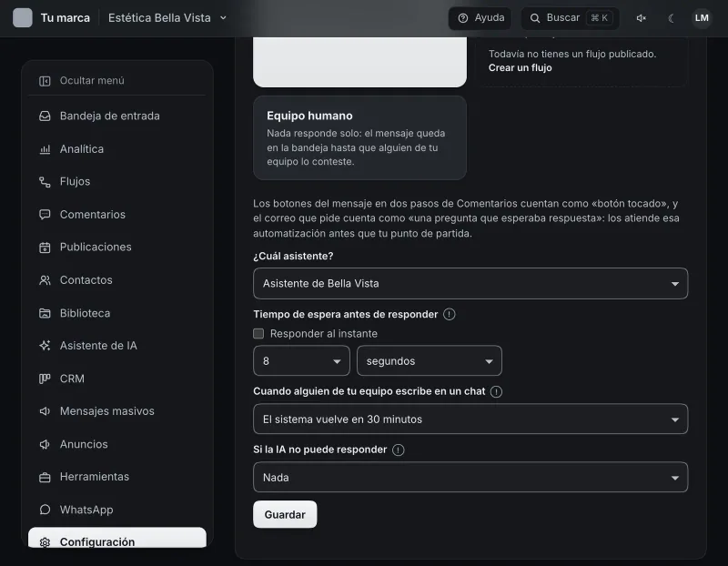The image size is (728, 566).
Task: Open the Publicaciones calendar icon
Action: point(45,248)
